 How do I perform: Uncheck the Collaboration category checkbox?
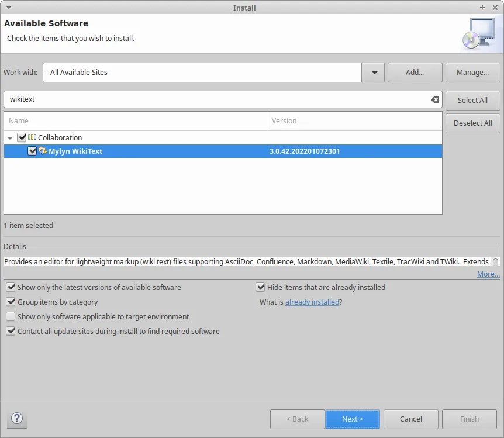click(22, 137)
